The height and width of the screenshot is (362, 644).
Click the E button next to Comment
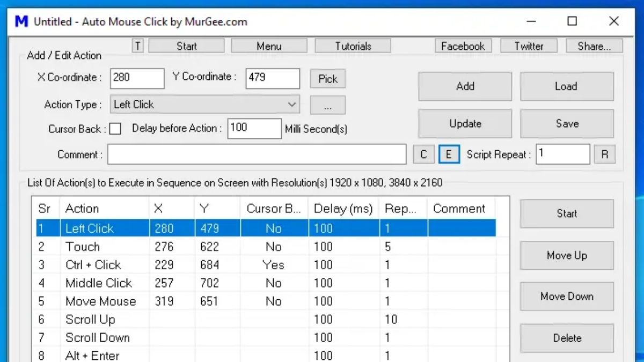(x=449, y=155)
